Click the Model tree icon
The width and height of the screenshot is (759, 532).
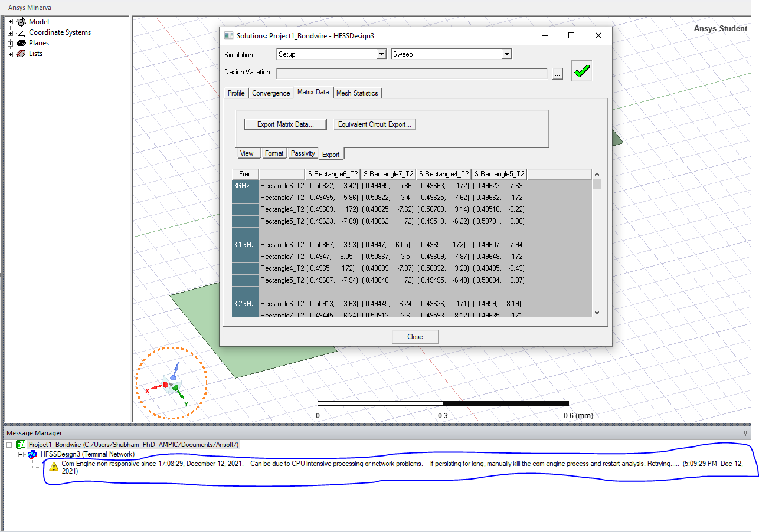tap(21, 22)
